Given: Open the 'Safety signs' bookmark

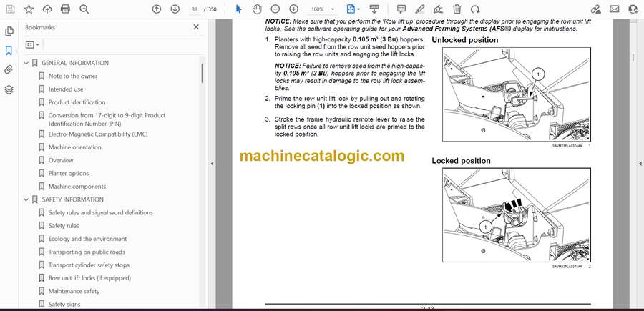Looking at the screenshot, I should click(64, 305).
